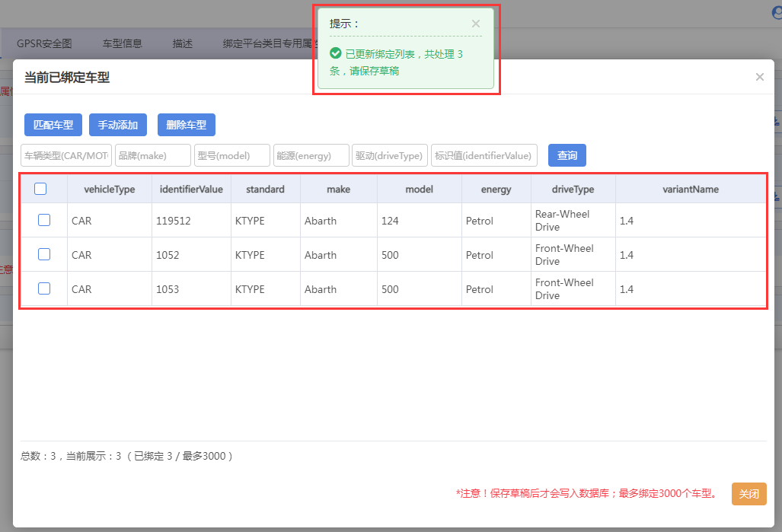Click the make column header
Screen dimensions: 782x532
pyautogui.click(x=339, y=190)
